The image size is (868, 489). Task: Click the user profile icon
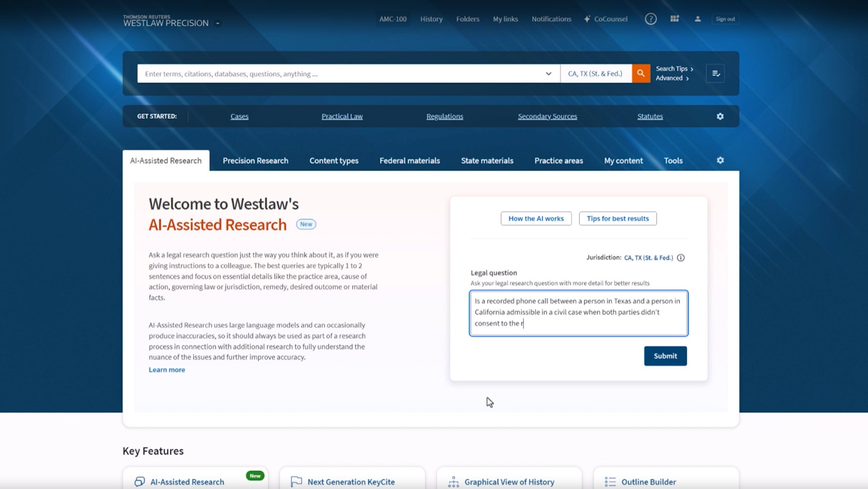tap(697, 19)
